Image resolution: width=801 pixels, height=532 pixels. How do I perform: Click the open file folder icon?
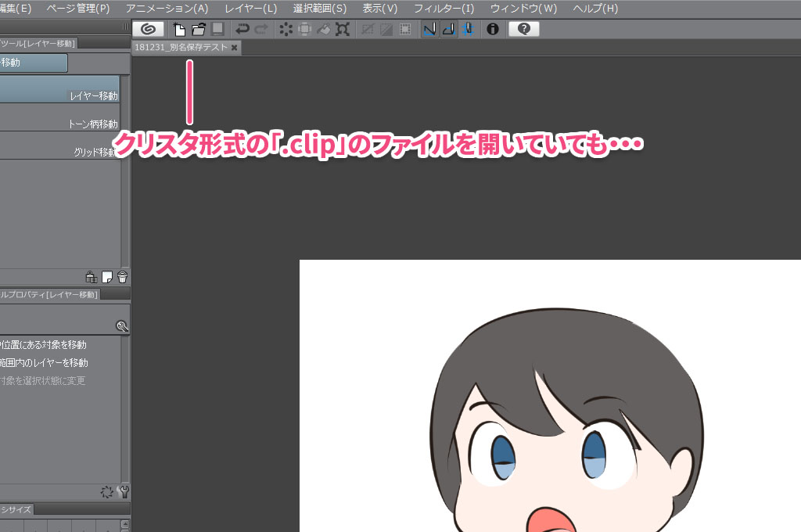tap(199, 30)
